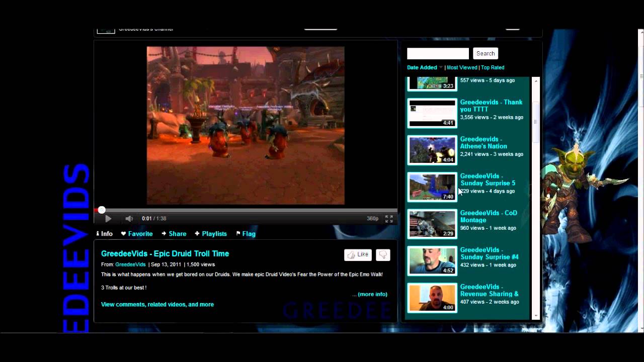644x362 pixels.
Task: Open the Playlists tab
Action: (x=211, y=234)
